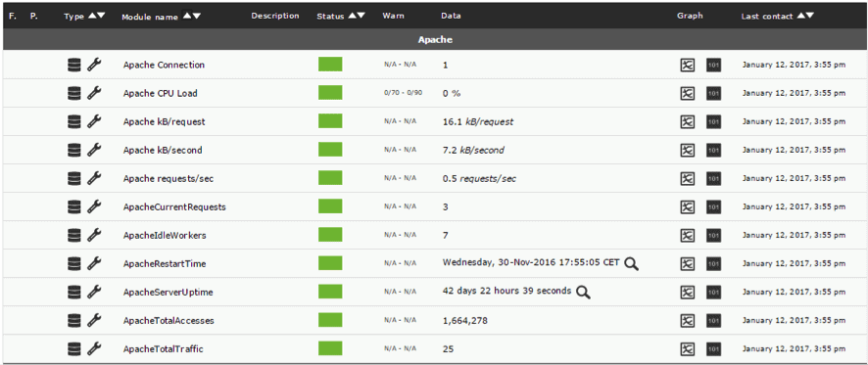View raw data (101) for ApacheRestartTime
This screenshot has width=868, height=365.
[x=713, y=264]
